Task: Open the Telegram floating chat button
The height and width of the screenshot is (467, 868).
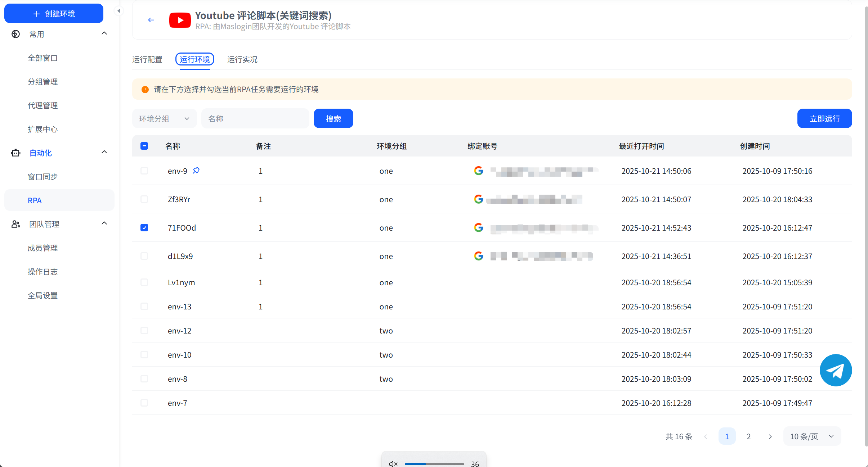Action: 835,370
